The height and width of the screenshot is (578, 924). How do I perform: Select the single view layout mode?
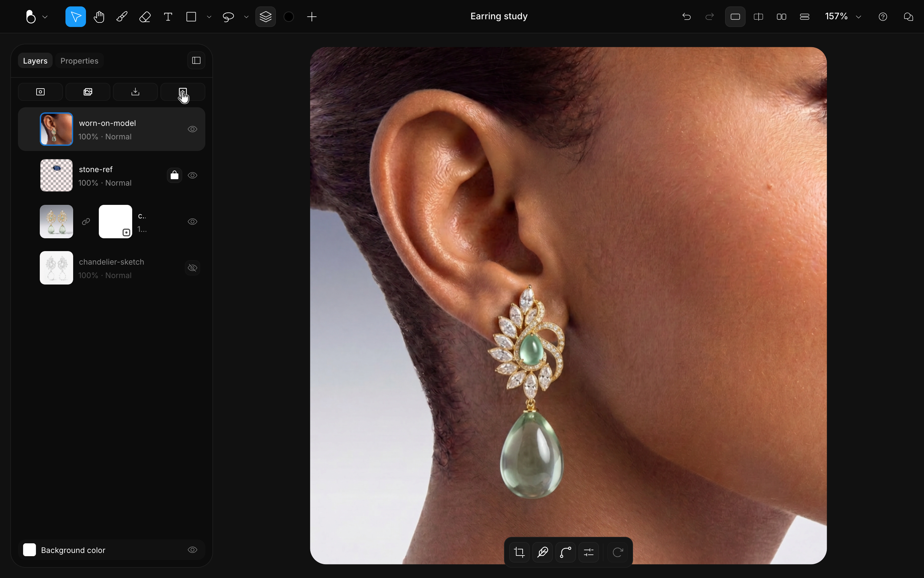click(735, 17)
